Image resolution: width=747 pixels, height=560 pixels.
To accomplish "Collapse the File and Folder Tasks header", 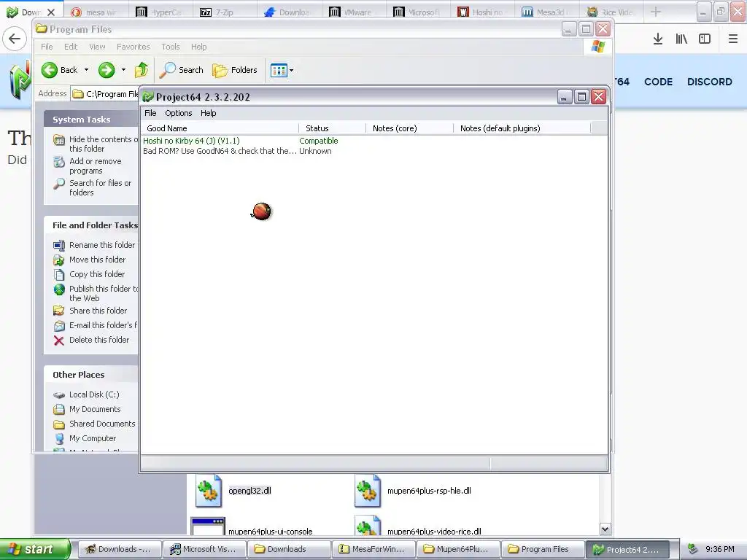I will [91, 225].
